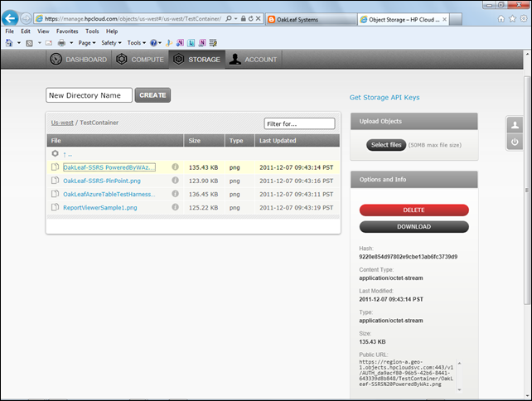Open ReportViewerSample1.png file
Image resolution: width=532 pixels, height=401 pixels.
pyautogui.click(x=100, y=208)
